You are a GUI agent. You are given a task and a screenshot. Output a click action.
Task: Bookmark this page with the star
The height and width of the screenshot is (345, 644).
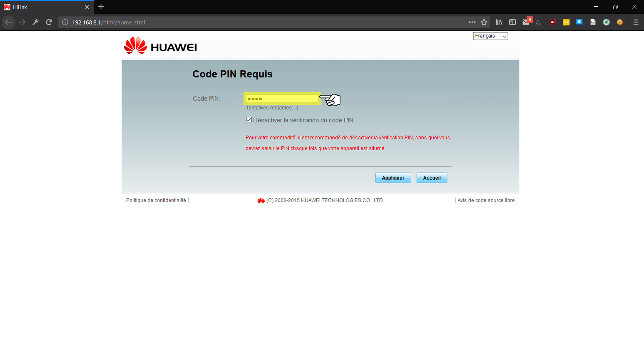484,22
